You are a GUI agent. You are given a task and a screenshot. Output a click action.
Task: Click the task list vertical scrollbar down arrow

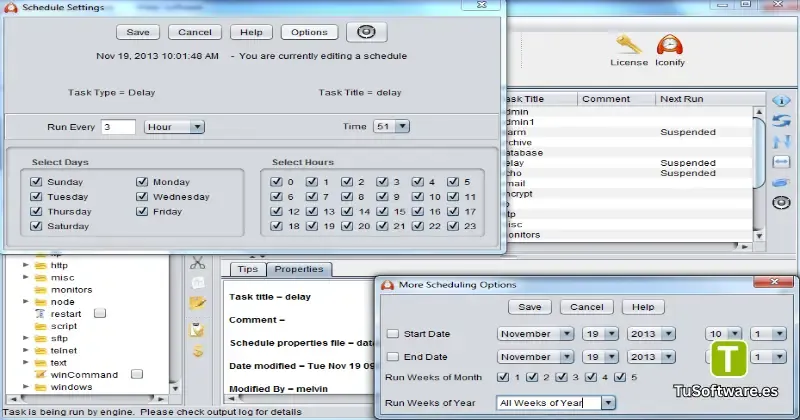pos(759,235)
